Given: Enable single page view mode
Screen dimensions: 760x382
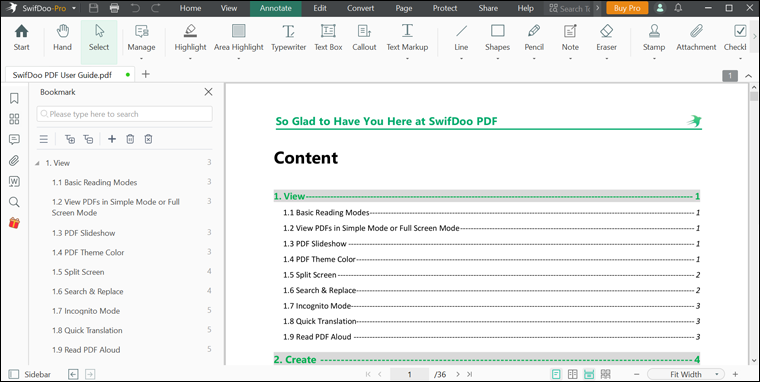Looking at the screenshot, I should tap(556, 374).
